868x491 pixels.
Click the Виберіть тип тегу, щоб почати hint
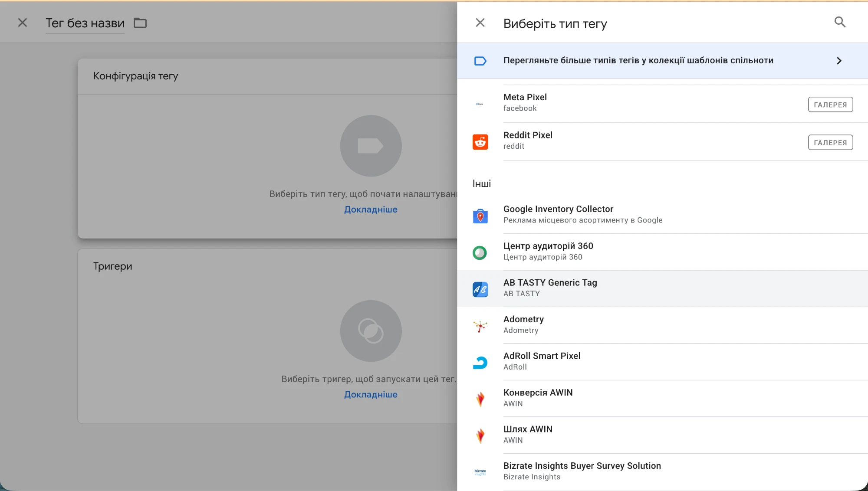tap(363, 194)
